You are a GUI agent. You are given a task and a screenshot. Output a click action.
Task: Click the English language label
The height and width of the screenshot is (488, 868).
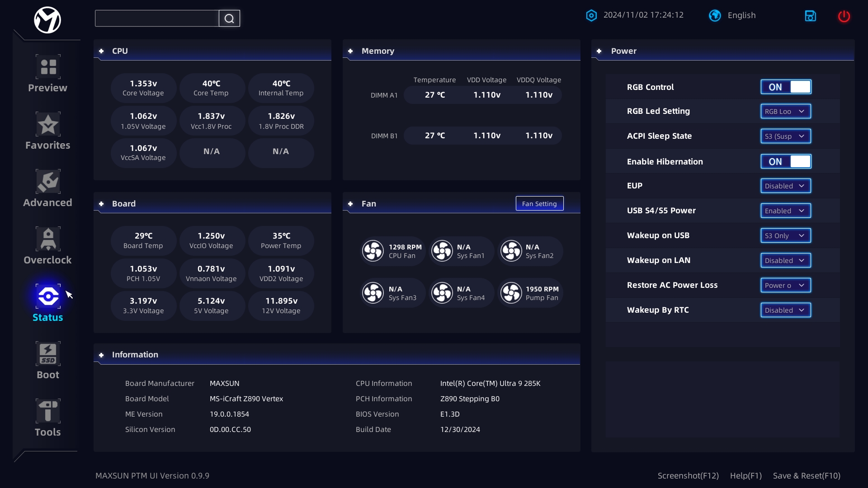(741, 15)
